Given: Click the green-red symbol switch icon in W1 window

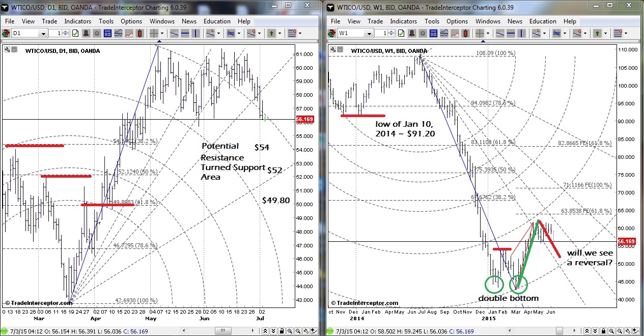Looking at the screenshot, I should pos(331,33).
